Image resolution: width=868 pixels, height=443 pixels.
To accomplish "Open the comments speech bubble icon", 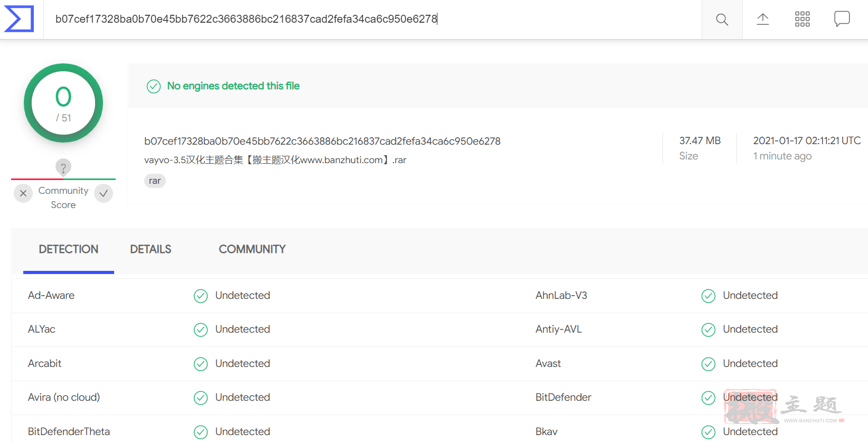I will (842, 19).
